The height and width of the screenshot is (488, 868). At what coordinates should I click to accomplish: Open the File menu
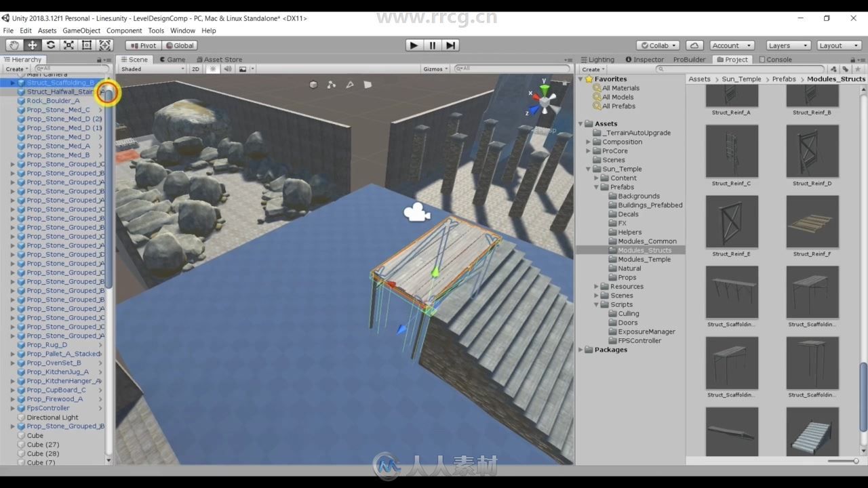click(x=8, y=30)
